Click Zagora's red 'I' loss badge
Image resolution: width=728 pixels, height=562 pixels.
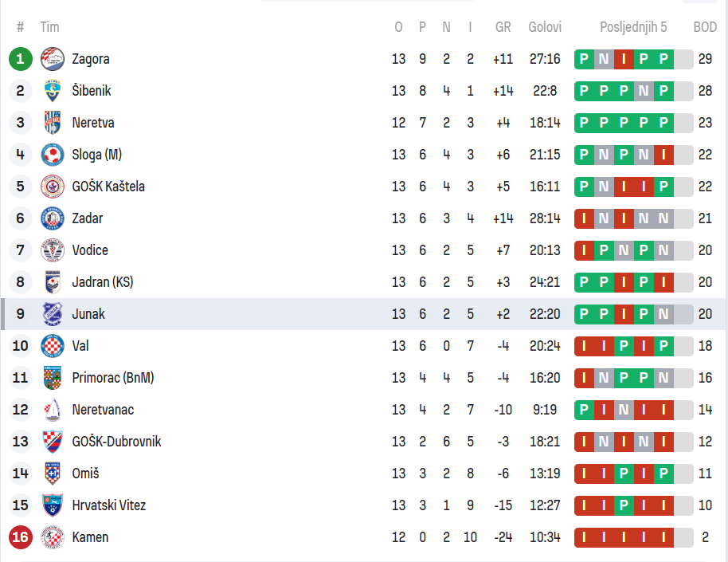point(624,59)
